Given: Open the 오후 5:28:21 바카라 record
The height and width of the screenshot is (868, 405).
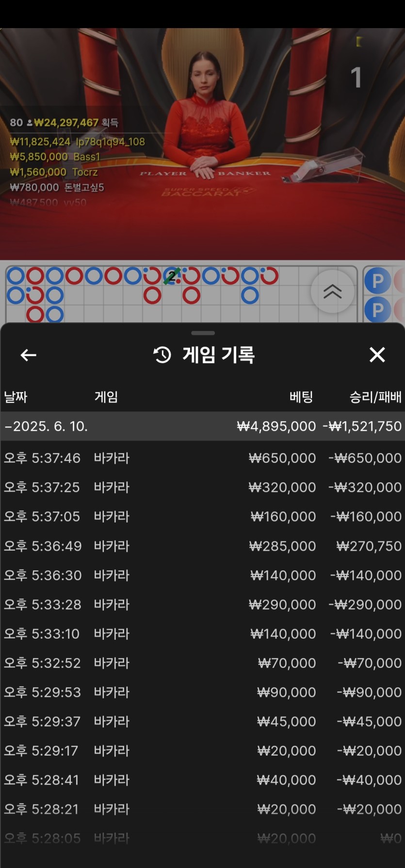Looking at the screenshot, I should pos(203,809).
